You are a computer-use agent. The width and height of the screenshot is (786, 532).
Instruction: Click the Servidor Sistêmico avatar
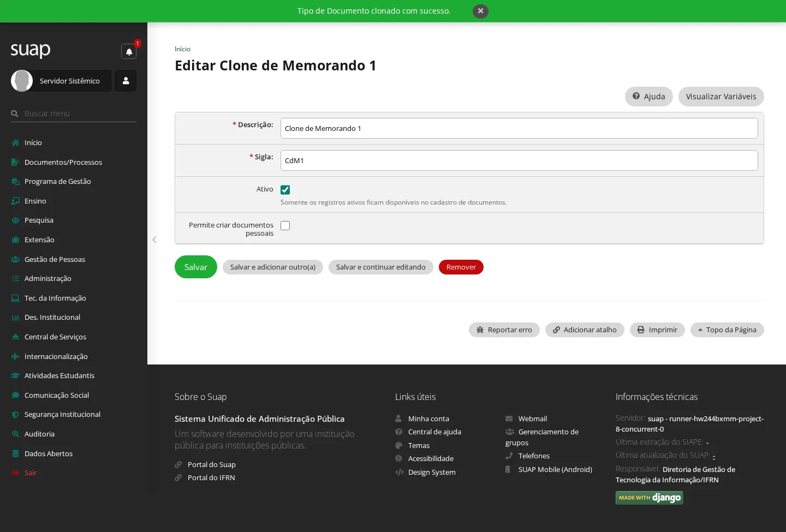22,81
